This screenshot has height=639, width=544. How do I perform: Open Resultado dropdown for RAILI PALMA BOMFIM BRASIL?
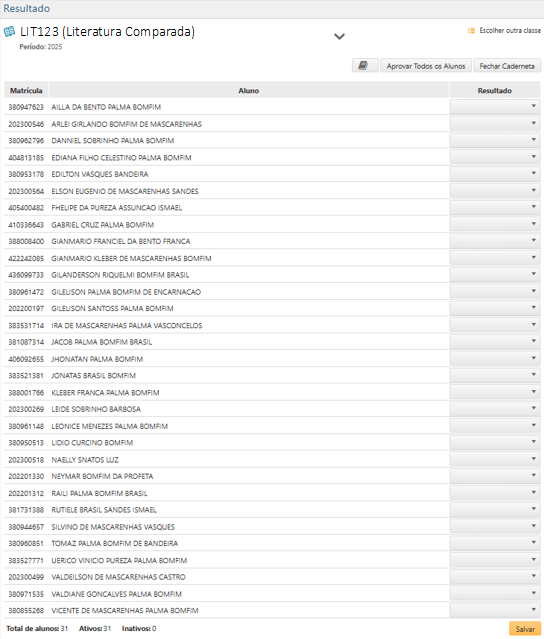click(x=495, y=493)
